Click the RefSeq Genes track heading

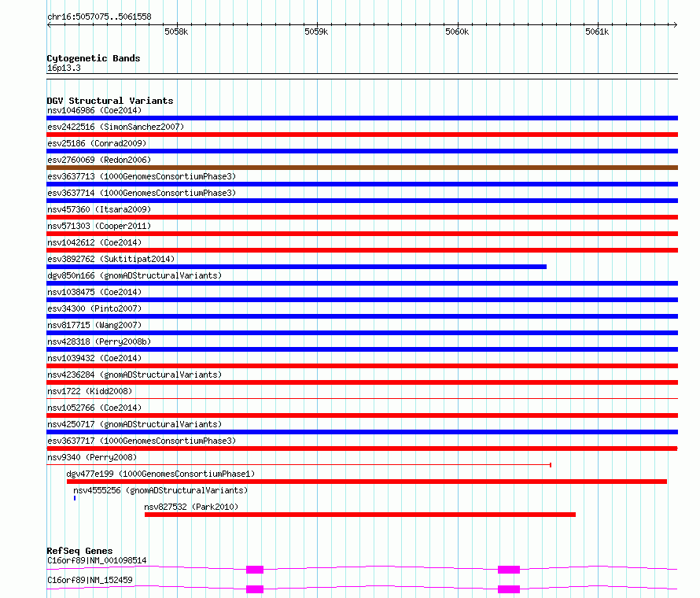tap(79, 551)
